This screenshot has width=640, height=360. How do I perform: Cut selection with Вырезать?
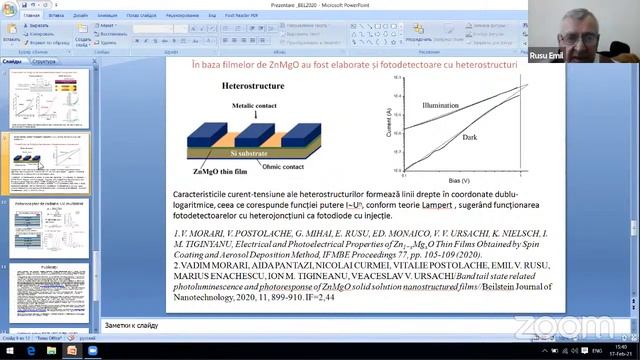(x=36, y=26)
